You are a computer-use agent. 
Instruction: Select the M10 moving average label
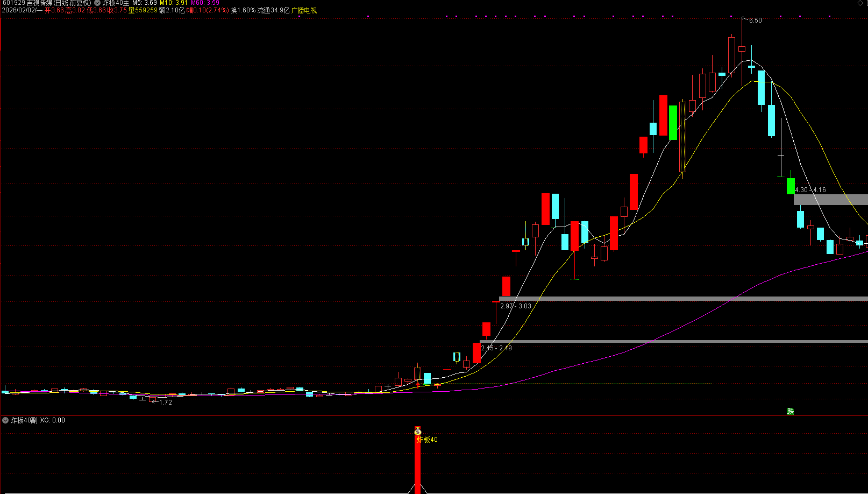(174, 3)
